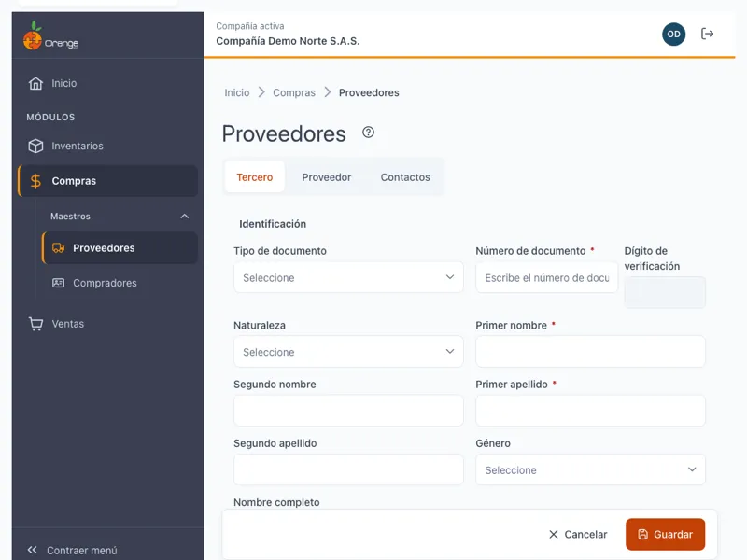Open the Ventas module
Screen dimensions: 747x560
(108, 324)
